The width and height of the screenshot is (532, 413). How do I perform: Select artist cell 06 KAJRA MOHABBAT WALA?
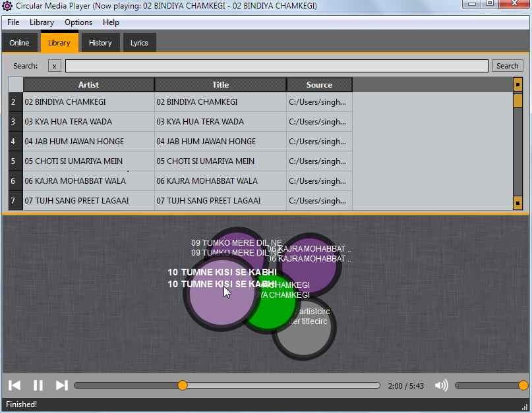(88, 180)
